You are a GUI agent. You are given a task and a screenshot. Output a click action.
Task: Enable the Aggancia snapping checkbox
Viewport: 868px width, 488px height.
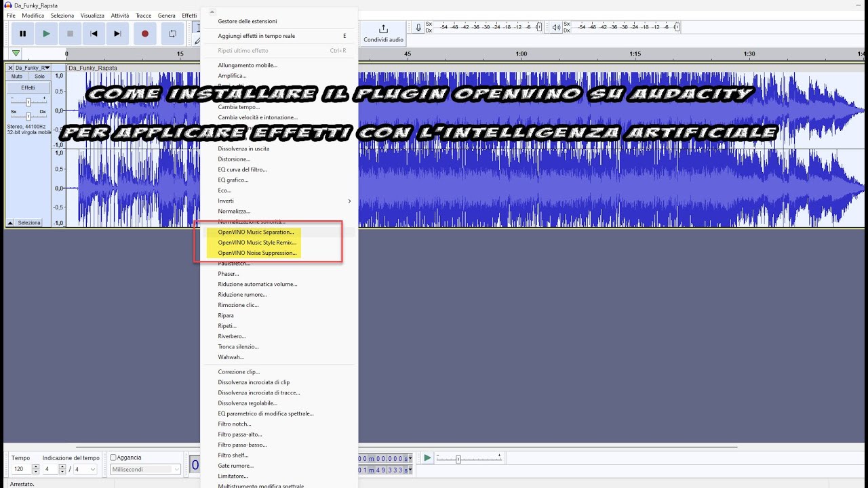point(113,457)
